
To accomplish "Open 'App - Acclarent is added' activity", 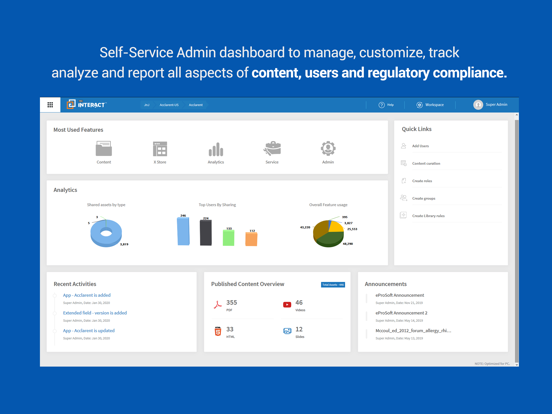I will pos(87,295).
